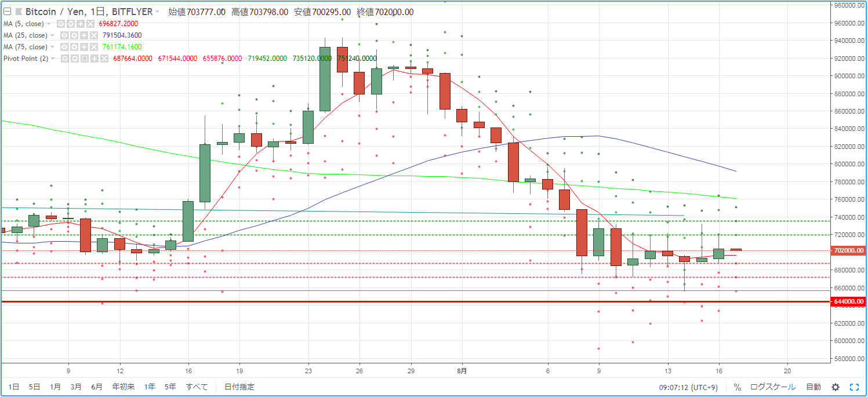
Task: Toggle the % percent scale
Action: (x=737, y=387)
